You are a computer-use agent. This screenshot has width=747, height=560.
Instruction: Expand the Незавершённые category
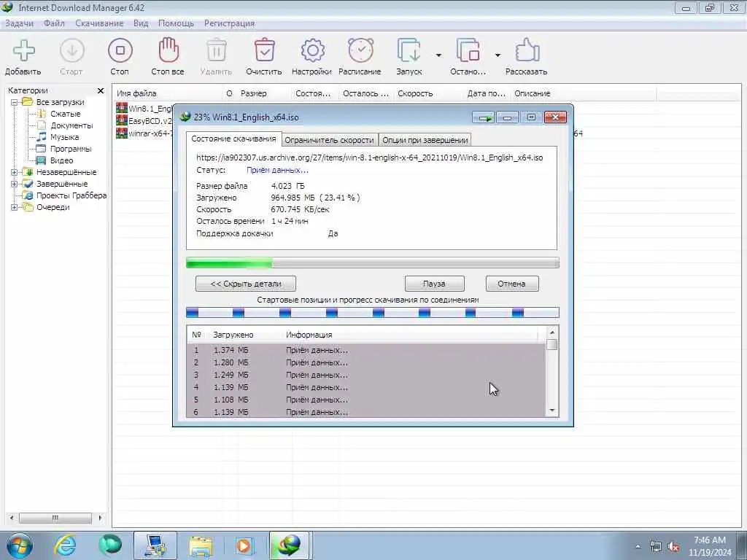(x=15, y=172)
